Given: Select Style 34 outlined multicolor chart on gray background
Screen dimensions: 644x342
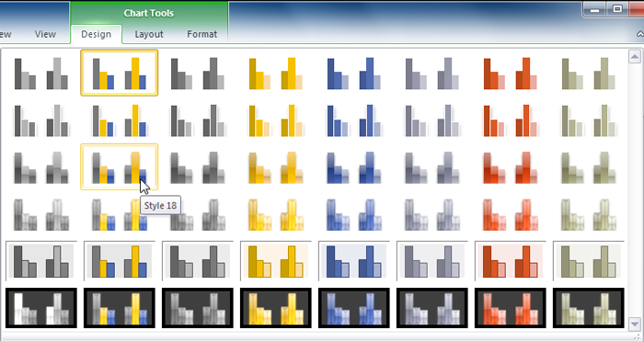Looking at the screenshot, I should pyautogui.click(x=119, y=261).
